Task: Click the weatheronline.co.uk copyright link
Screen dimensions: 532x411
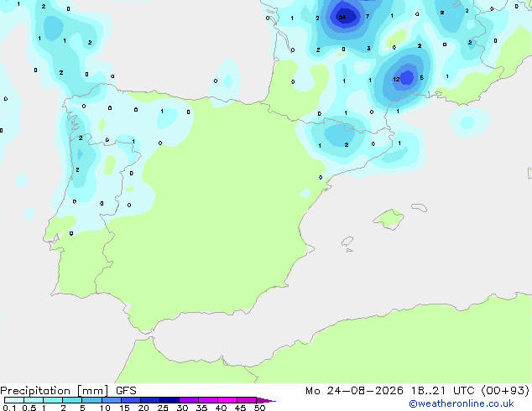Action: click(x=462, y=404)
